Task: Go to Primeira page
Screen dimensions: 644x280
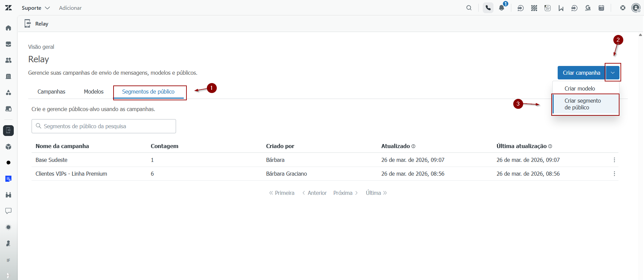Action: (282, 193)
